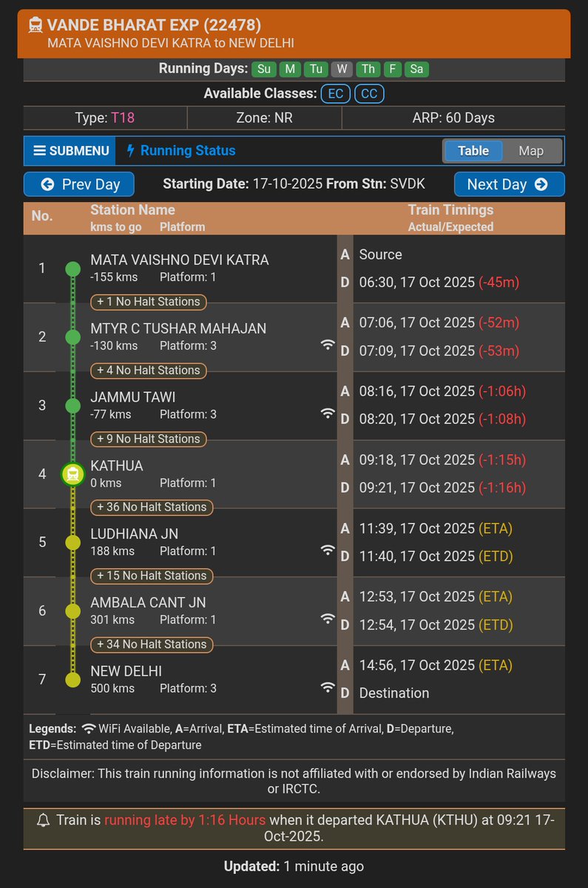
Task: Switch to Map view
Action: [x=531, y=151]
